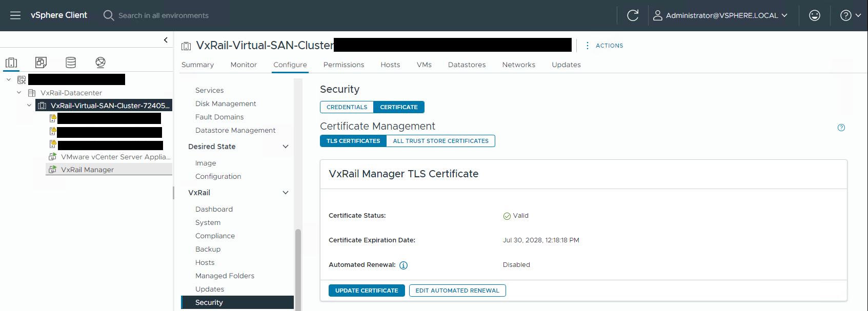Open the VMs tab
The width and height of the screenshot is (868, 311).
pyautogui.click(x=424, y=65)
